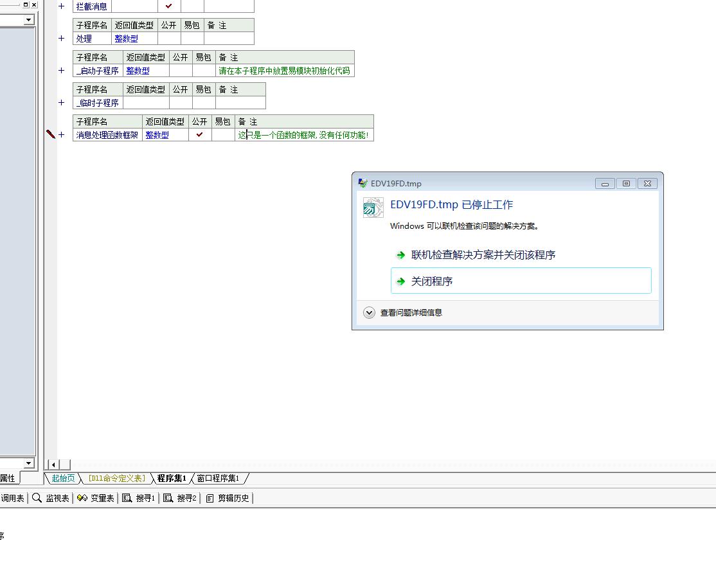Click the heading EDV19FD.tmp 已停止工作
716x588 pixels.
pos(452,204)
